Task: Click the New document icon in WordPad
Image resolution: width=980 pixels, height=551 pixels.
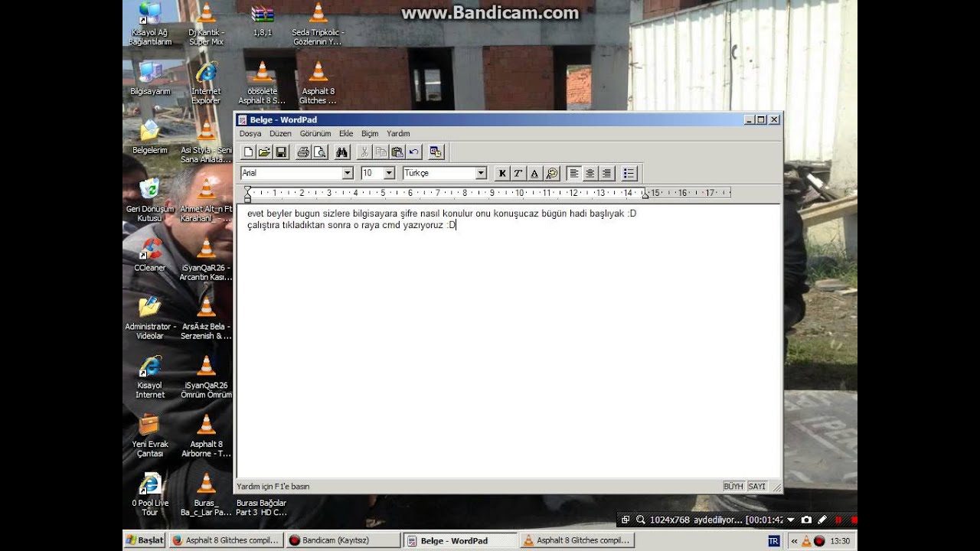Action: coord(248,152)
